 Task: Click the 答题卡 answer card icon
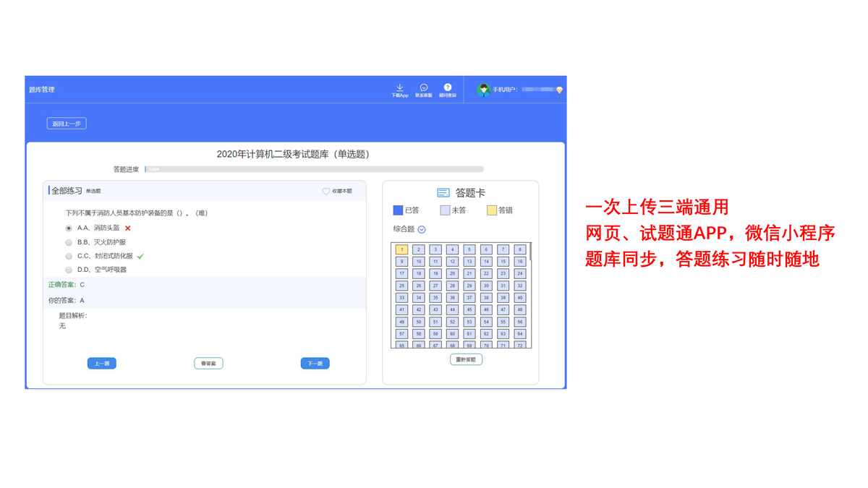[443, 193]
